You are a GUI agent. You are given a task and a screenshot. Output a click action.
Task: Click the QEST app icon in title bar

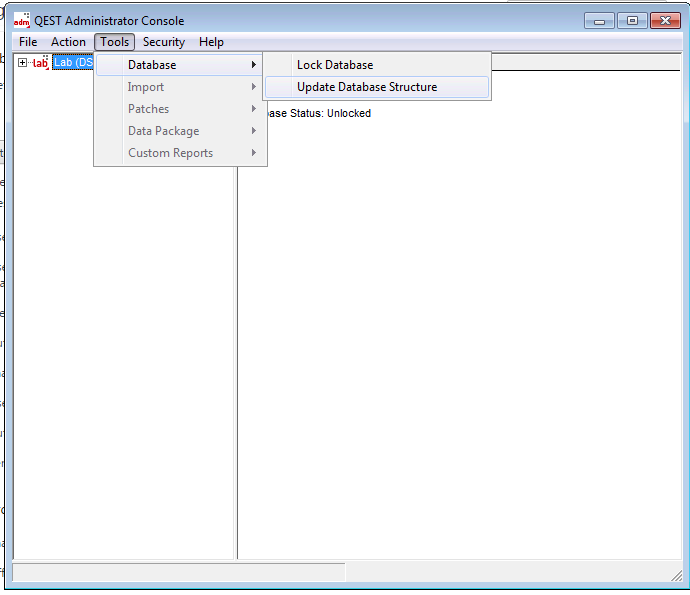(21, 21)
